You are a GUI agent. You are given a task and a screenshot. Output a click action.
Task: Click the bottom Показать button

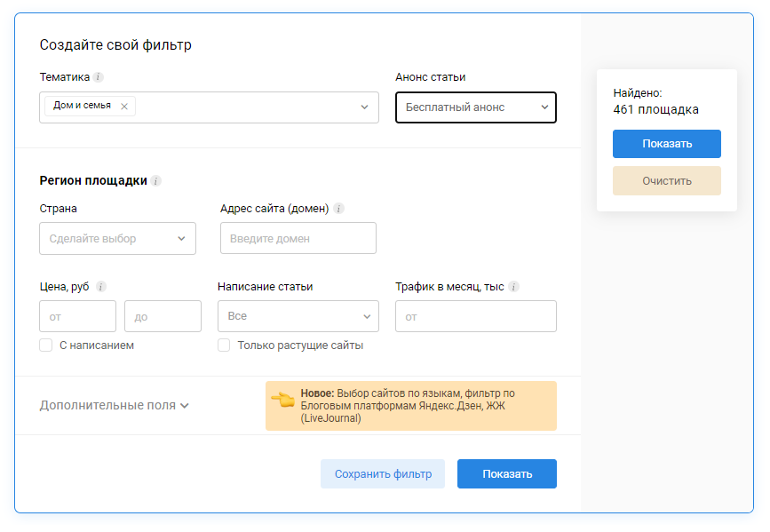pyautogui.click(x=506, y=474)
